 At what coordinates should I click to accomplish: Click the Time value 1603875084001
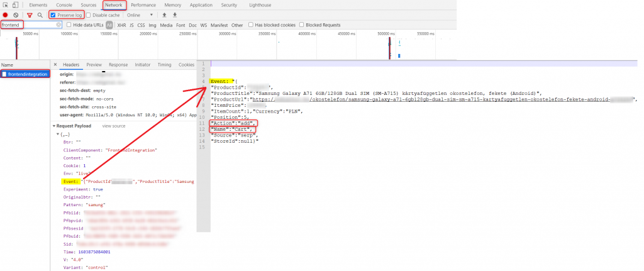pos(96,252)
